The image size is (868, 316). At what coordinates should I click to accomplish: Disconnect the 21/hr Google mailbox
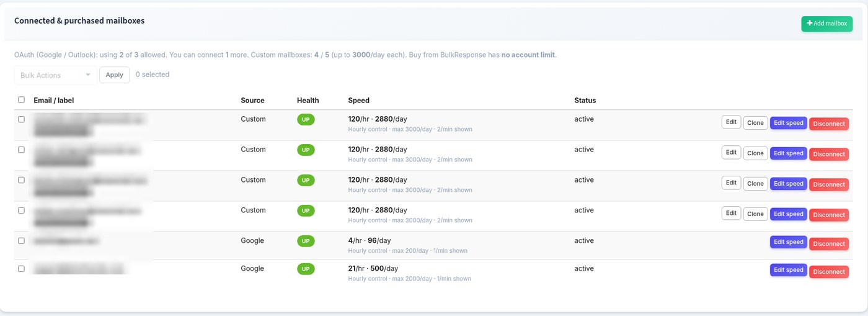click(x=829, y=272)
